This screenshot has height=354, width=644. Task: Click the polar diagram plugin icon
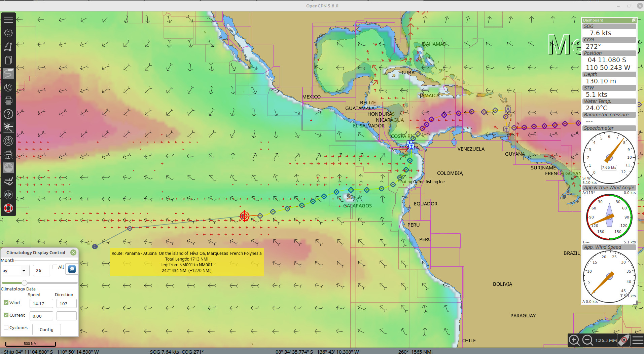pyautogui.click(x=8, y=181)
